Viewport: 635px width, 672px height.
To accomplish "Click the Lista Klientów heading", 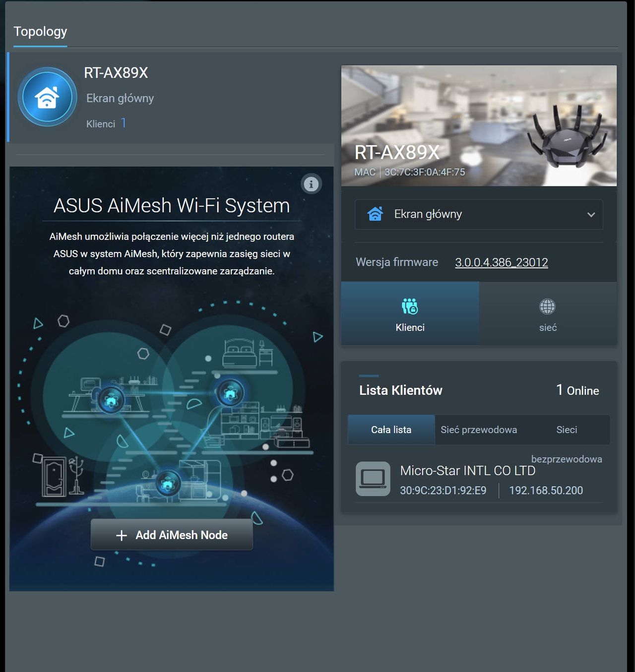I will (x=401, y=390).
